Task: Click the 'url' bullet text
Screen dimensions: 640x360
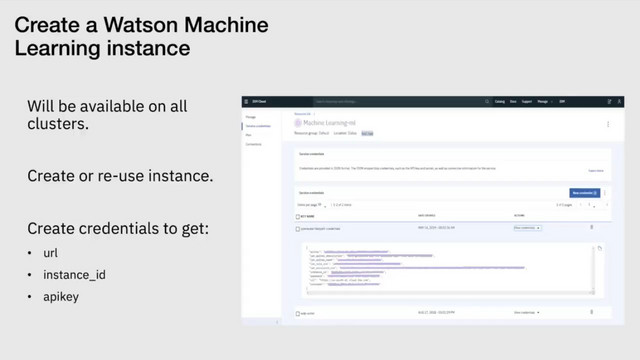Action: (x=50, y=253)
